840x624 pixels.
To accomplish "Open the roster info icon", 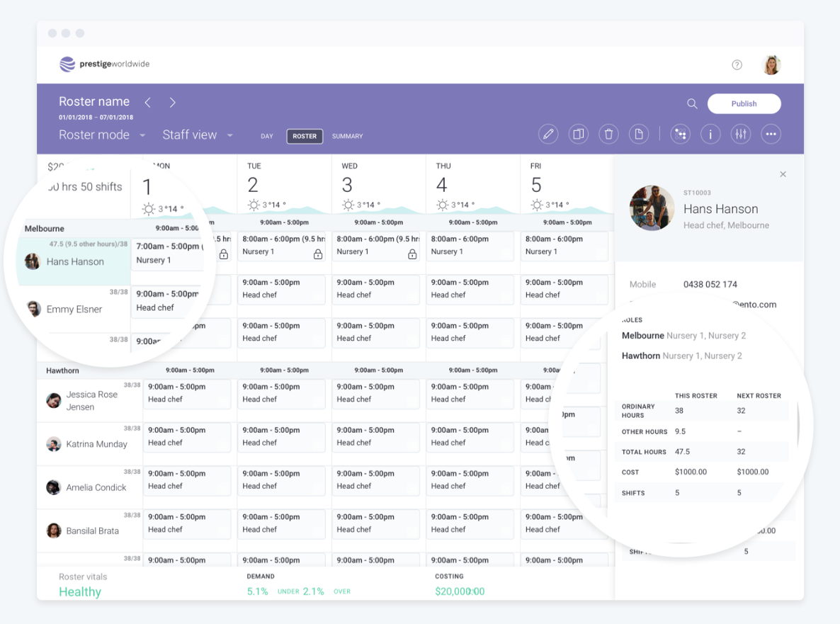I will (711, 134).
